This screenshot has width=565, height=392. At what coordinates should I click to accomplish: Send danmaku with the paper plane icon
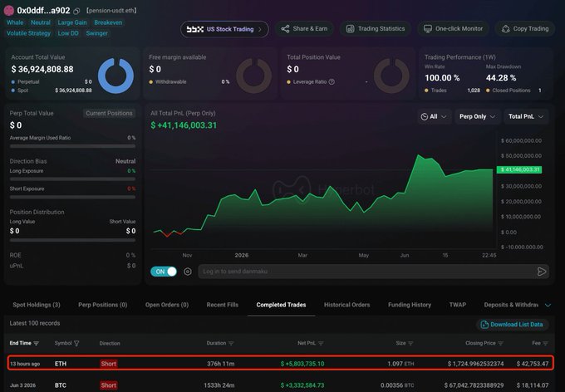coord(541,272)
